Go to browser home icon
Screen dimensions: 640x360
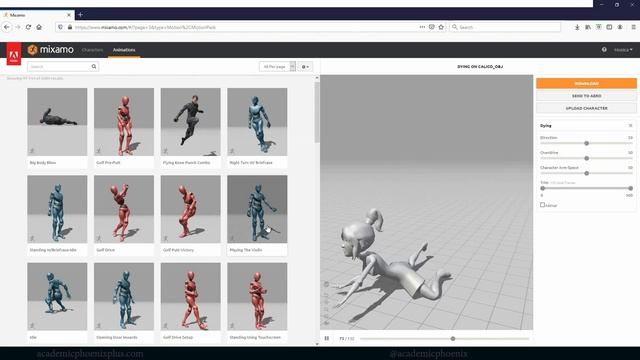click(39, 27)
